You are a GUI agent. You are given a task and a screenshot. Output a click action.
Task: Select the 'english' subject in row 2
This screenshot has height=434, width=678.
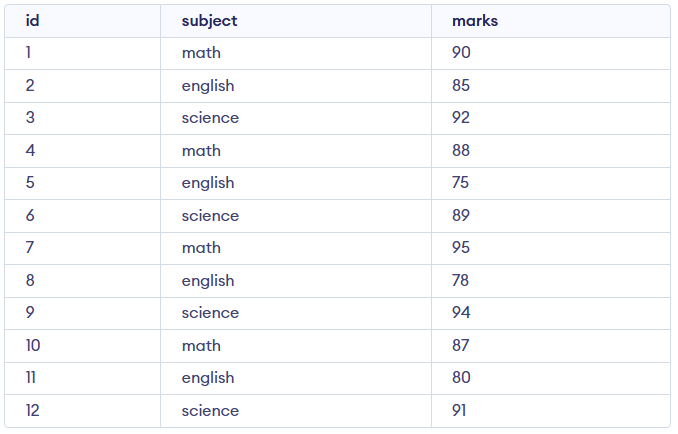tap(208, 86)
